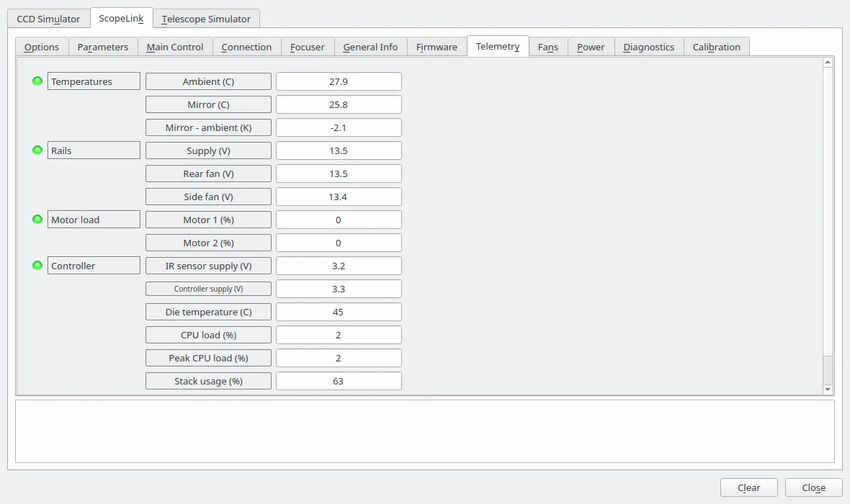Click the Mirror (C) value field 25.8
The image size is (850, 504).
pos(339,104)
